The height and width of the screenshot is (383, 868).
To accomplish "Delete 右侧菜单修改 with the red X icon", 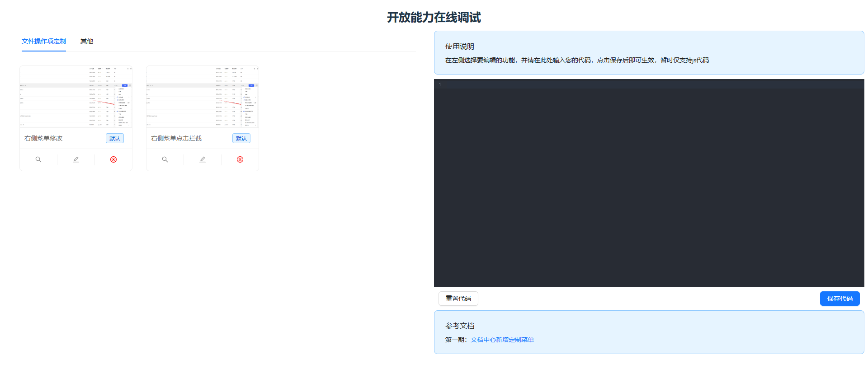I will point(113,159).
